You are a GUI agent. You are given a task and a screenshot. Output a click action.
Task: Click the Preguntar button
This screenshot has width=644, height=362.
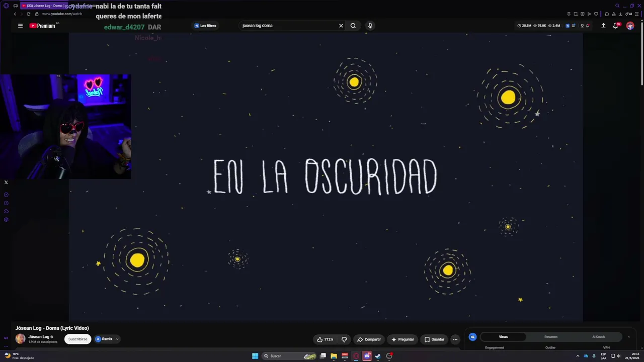(x=403, y=339)
